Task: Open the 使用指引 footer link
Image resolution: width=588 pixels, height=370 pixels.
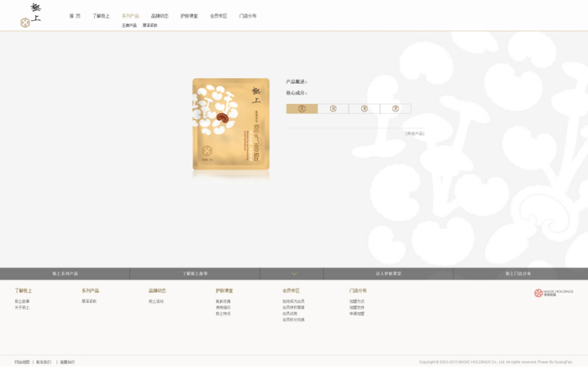Action: (223, 307)
